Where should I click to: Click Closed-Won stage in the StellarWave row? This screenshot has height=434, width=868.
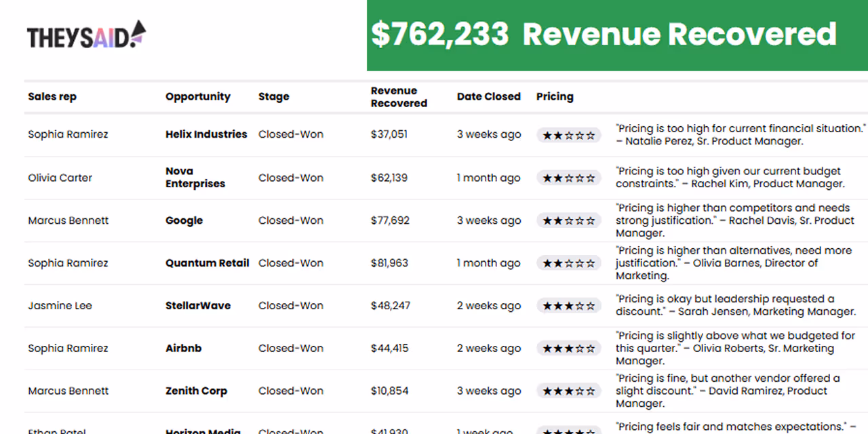click(291, 306)
